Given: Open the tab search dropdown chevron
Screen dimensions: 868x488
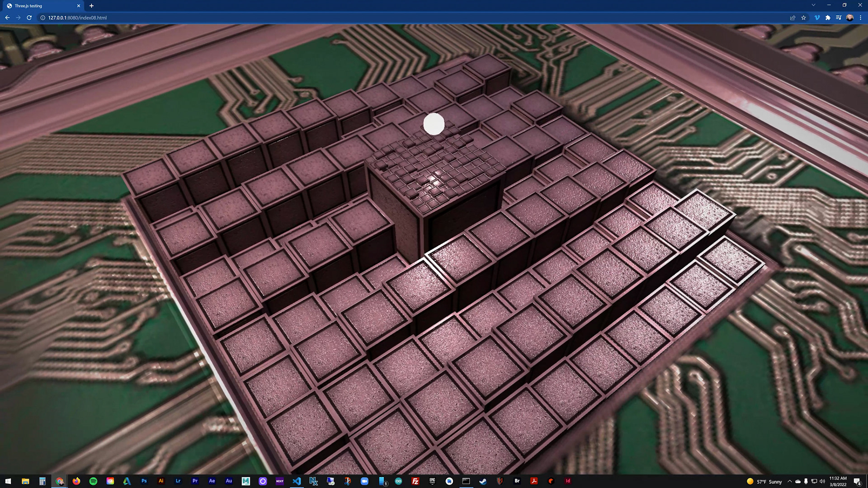Looking at the screenshot, I should [813, 5].
